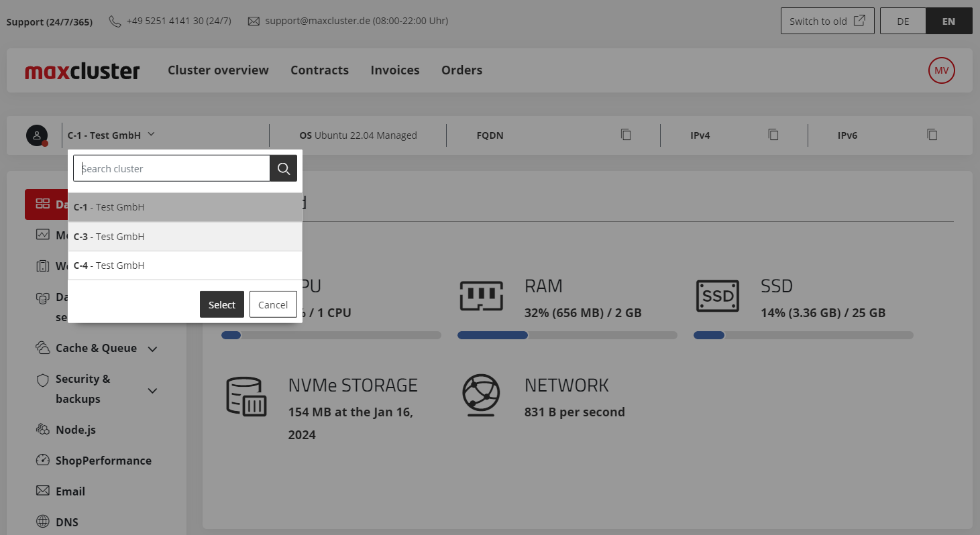This screenshot has height=535, width=980.
Task: Expand the Cache & Queue menu chevron
Action: (152, 349)
